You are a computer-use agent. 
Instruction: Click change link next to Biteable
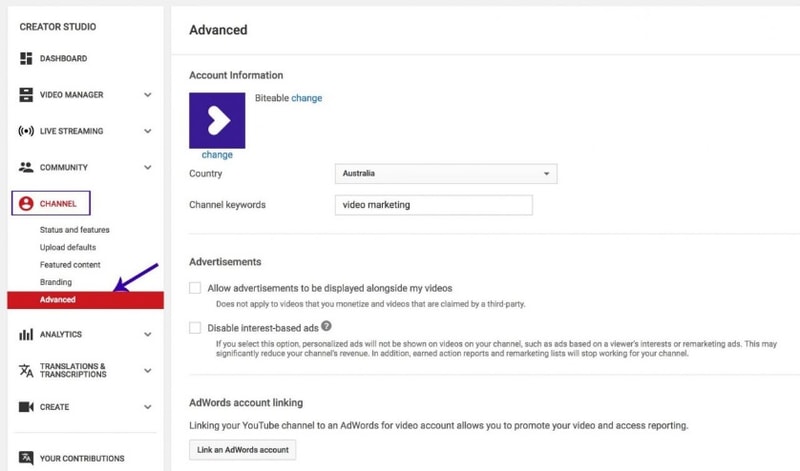pos(307,98)
